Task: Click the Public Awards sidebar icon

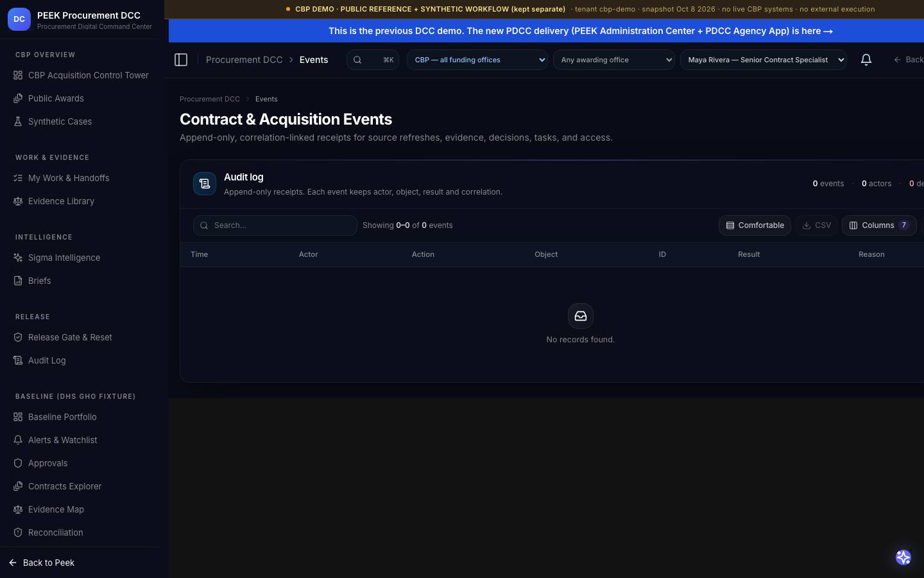Action: tap(18, 98)
